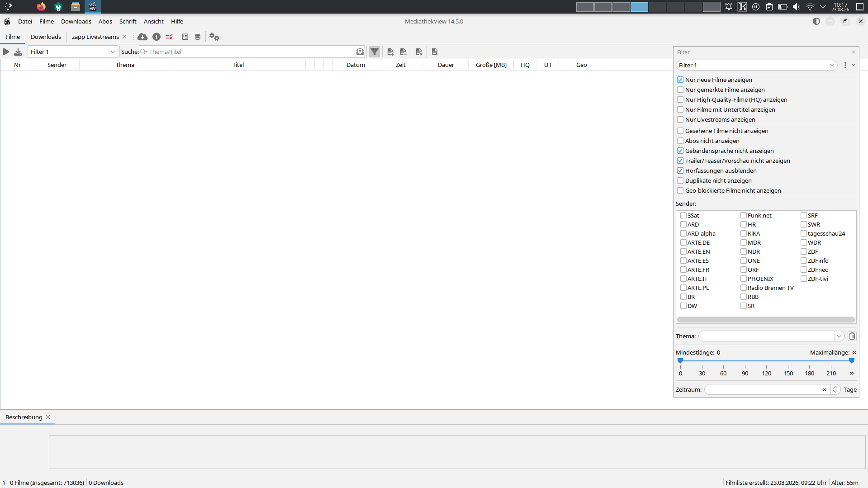Check Nur Filme mit Untertitel anzeigen
The height and width of the screenshot is (488, 868).
680,109
